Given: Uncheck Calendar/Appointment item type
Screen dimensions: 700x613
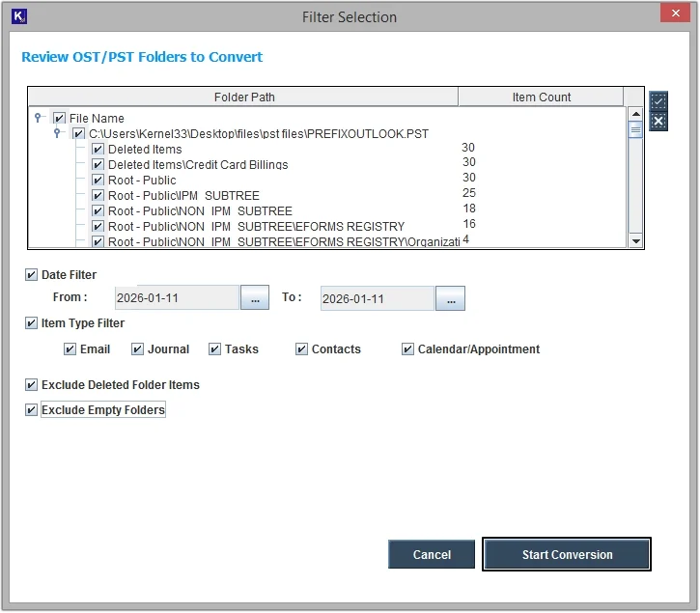Looking at the screenshot, I should [x=408, y=349].
